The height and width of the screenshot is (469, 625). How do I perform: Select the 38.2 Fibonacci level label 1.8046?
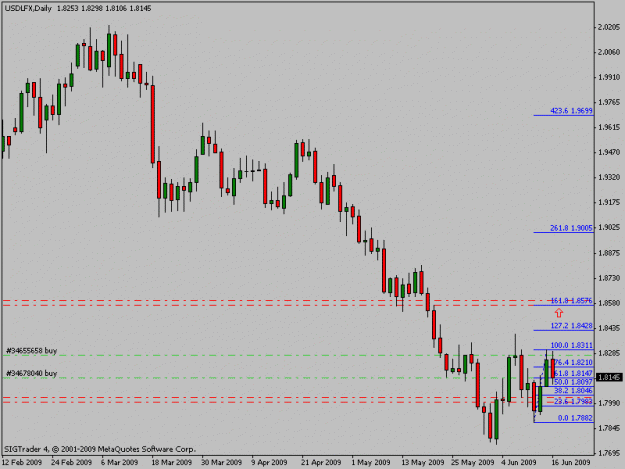[574, 391]
